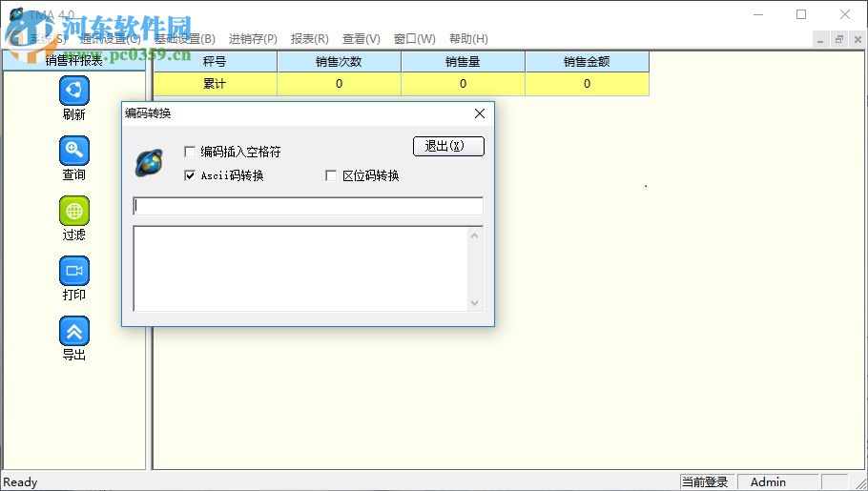Enable 区位码转换 checkbox
Screen dimensions: 868x491
pyautogui.click(x=331, y=175)
